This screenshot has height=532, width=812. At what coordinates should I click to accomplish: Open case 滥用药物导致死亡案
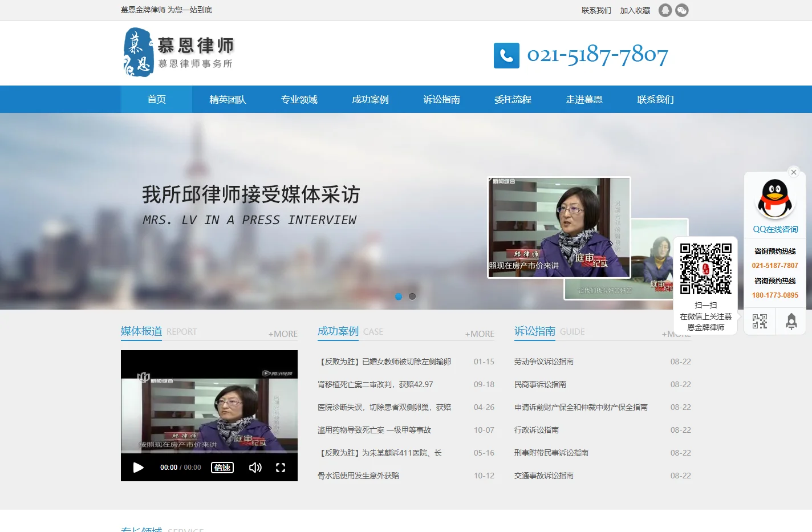(374, 430)
